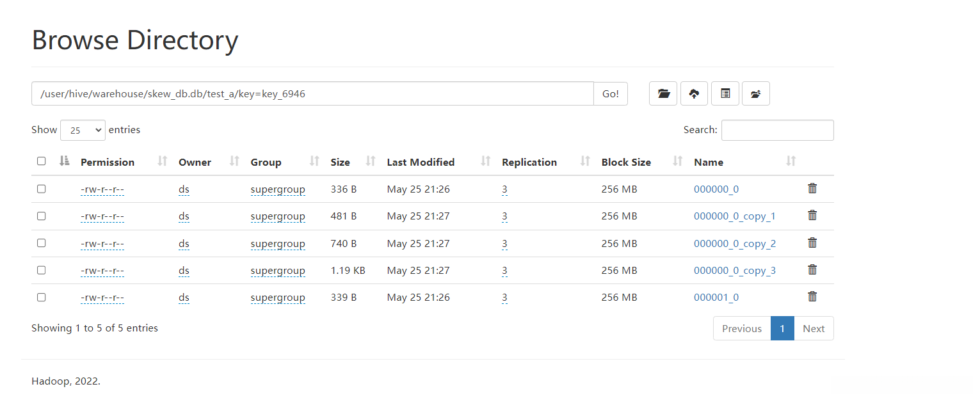Click trash icon for 000000_0_copy_3
Image resolution: width=980 pixels, height=398 pixels.
coord(812,269)
